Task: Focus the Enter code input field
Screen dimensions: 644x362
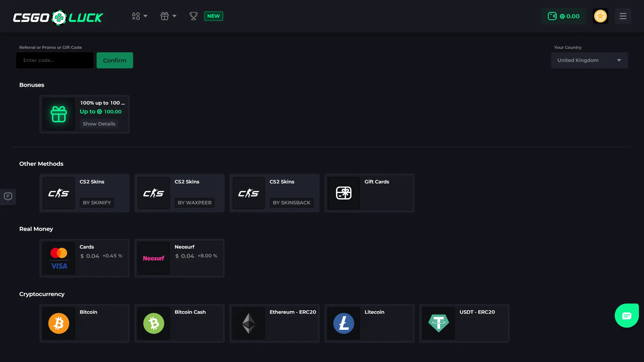Action: 55,60
